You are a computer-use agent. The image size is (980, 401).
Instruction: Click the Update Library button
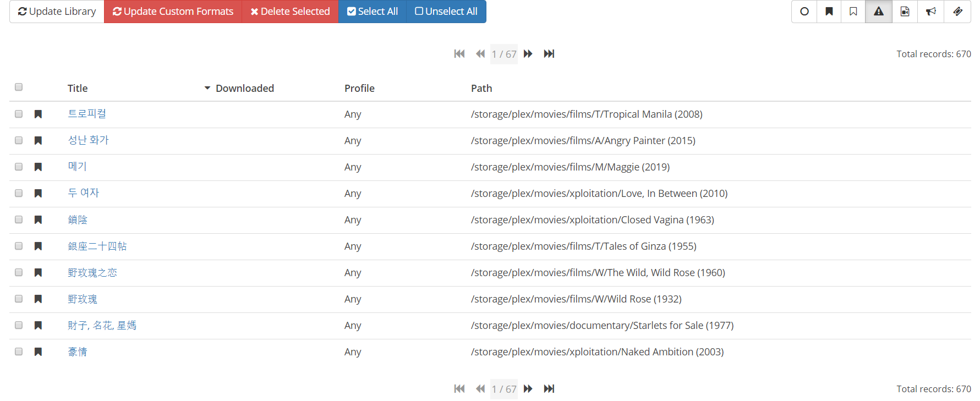point(57,12)
